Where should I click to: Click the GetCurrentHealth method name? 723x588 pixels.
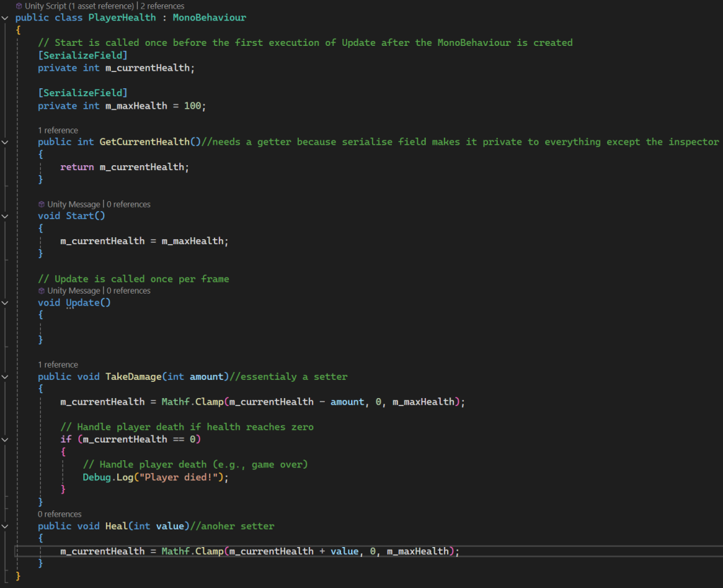144,142
